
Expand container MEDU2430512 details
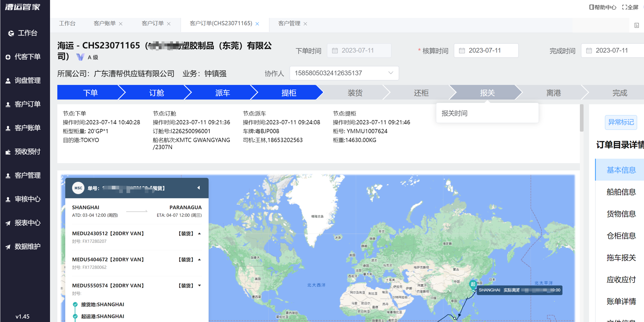(199, 234)
